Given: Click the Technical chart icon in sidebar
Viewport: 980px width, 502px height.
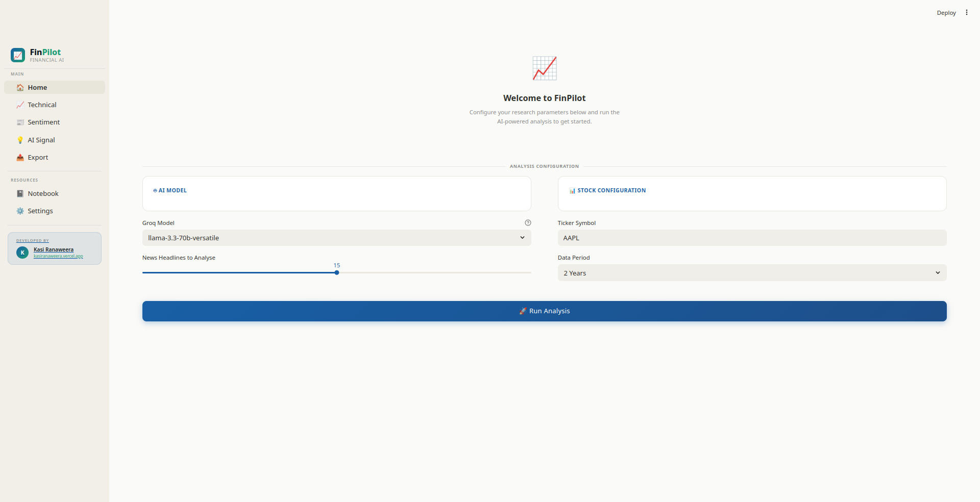Looking at the screenshot, I should [x=20, y=105].
